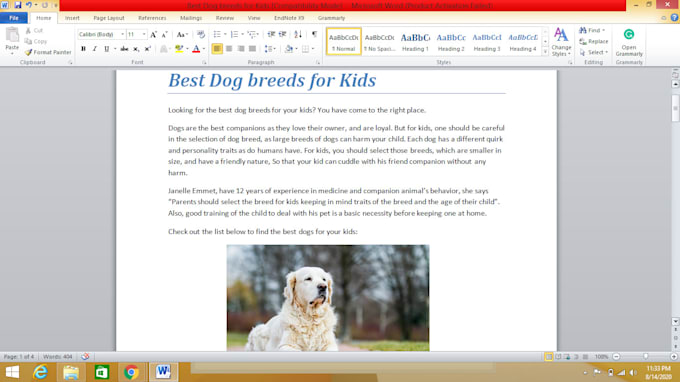Click Page 1 of 4 indicator
Screen dimensions: 680x382
19,356
